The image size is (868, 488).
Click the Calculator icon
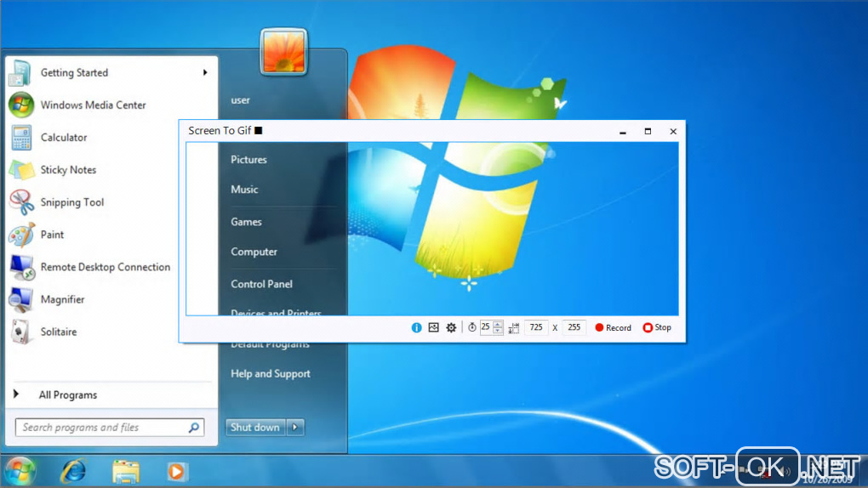pyautogui.click(x=21, y=138)
